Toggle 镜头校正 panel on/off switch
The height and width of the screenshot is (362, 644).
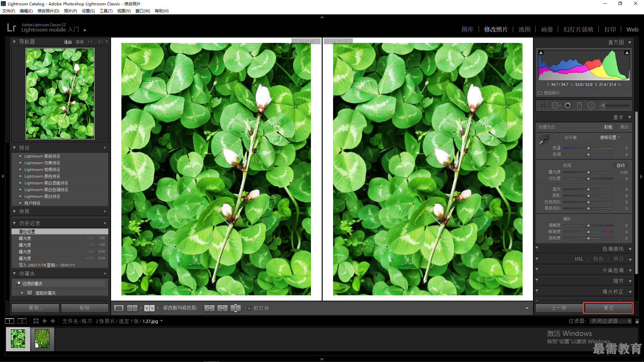click(537, 292)
